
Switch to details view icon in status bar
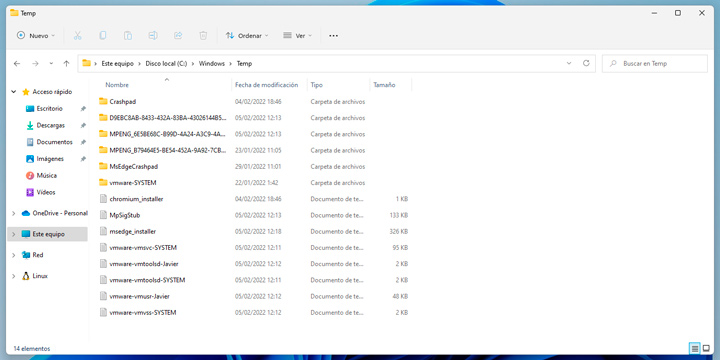tap(695, 349)
